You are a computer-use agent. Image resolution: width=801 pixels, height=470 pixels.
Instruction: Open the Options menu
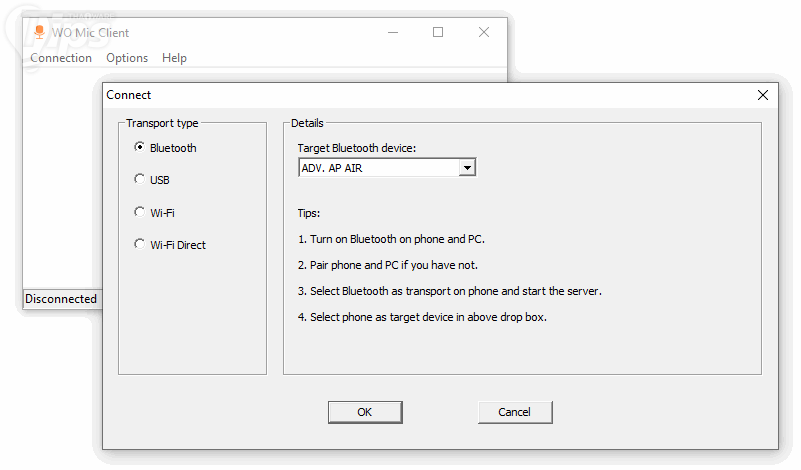click(x=127, y=58)
